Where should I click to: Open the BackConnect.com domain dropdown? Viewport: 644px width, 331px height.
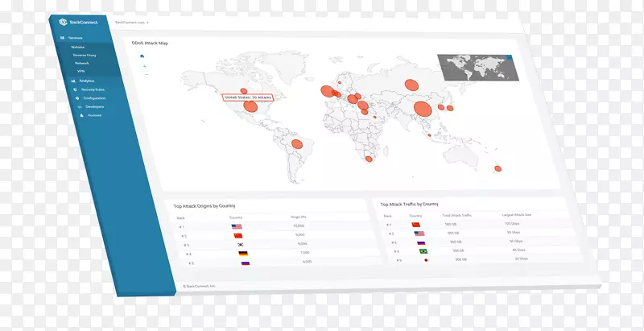pos(132,23)
